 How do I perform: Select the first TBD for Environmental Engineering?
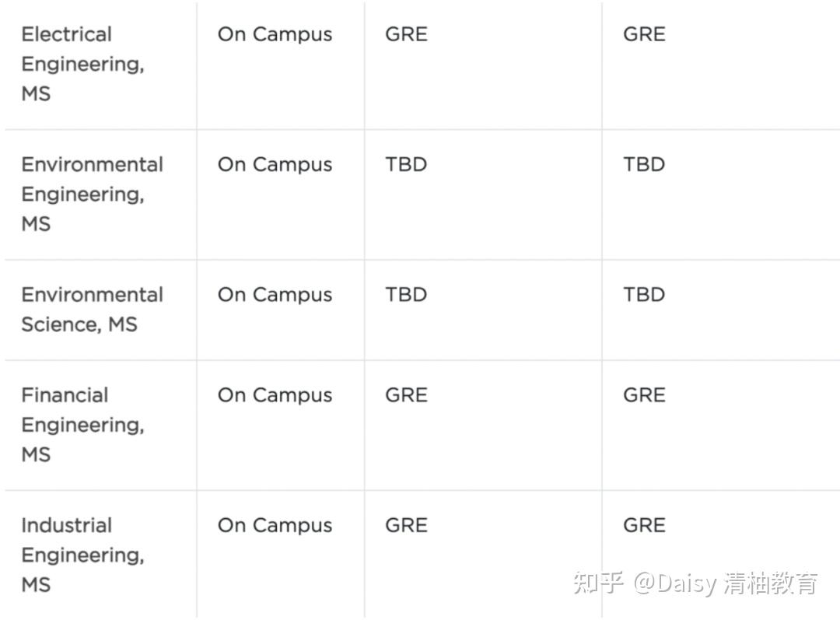[x=406, y=164]
